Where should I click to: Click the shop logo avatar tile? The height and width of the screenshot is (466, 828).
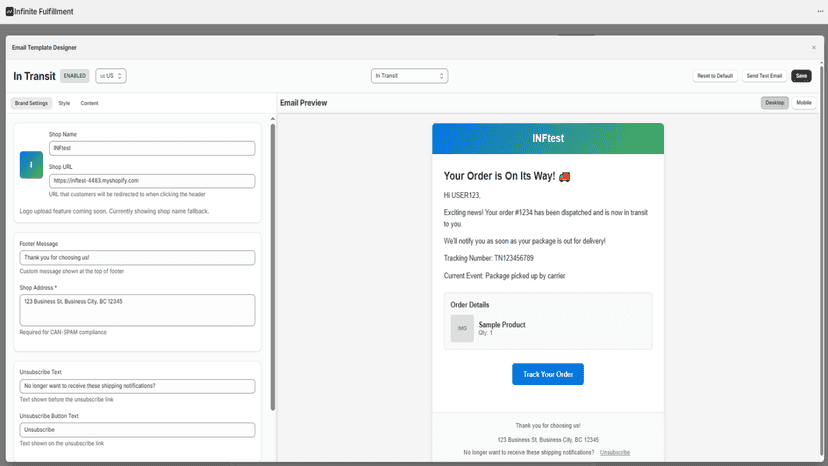pyautogui.click(x=31, y=165)
